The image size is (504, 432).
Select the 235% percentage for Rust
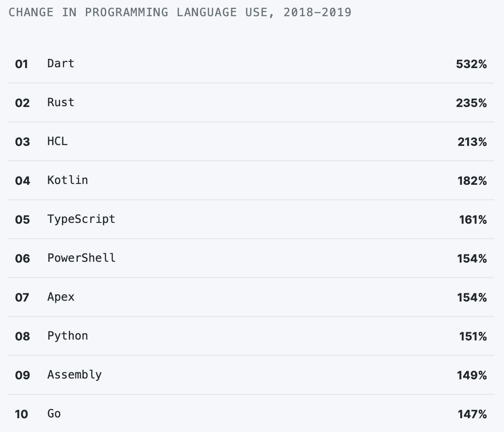pos(471,103)
